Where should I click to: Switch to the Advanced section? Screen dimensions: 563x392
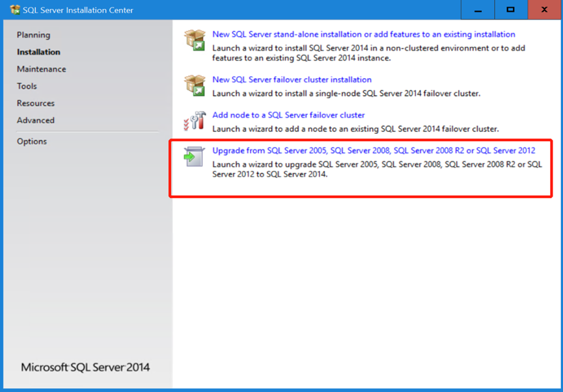(x=36, y=120)
